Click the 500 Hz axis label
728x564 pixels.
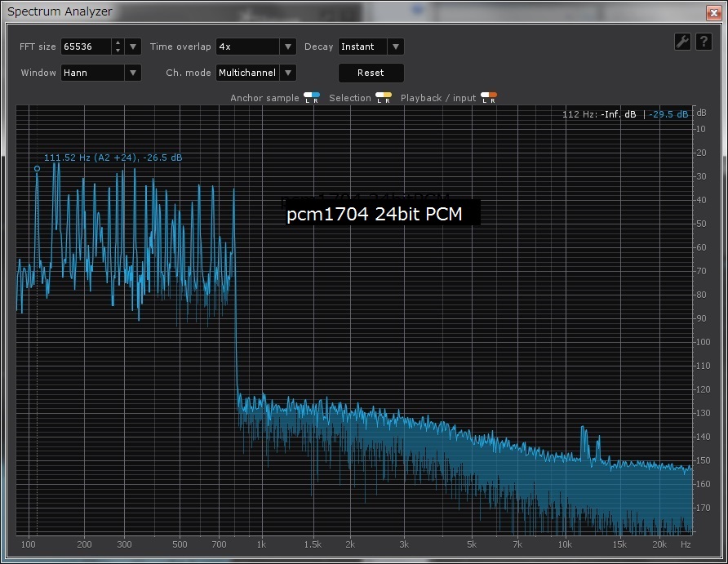pos(180,544)
